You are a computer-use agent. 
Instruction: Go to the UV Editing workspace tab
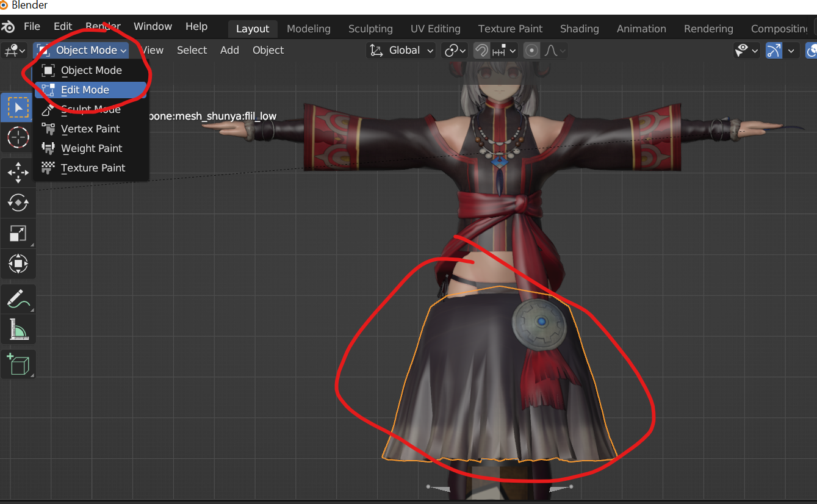coord(436,29)
